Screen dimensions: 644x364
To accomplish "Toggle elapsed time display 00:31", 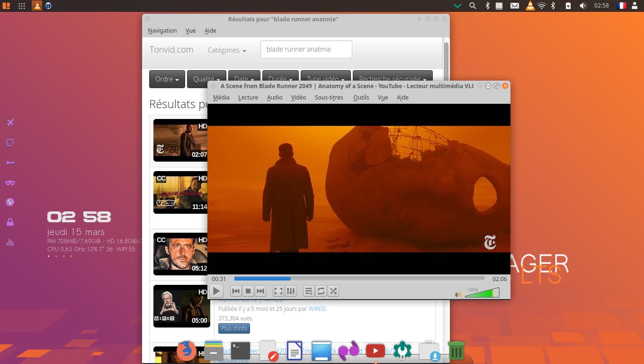I will click(x=219, y=279).
